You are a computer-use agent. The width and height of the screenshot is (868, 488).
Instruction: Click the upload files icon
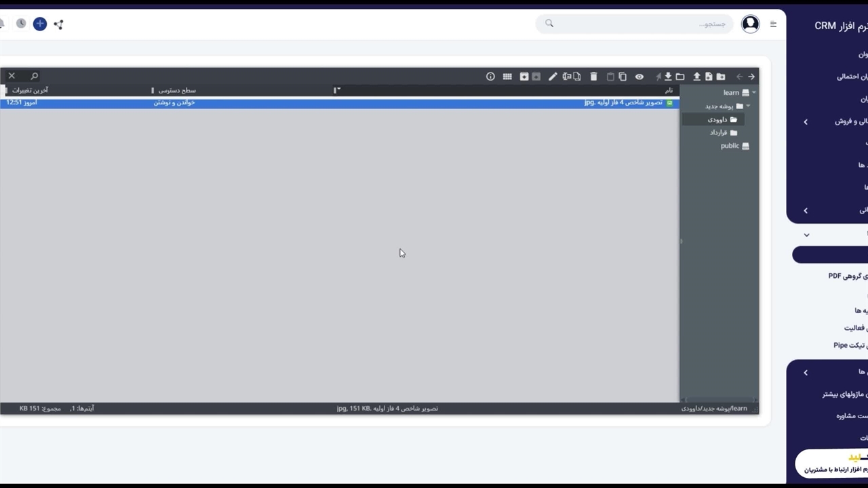[696, 77]
